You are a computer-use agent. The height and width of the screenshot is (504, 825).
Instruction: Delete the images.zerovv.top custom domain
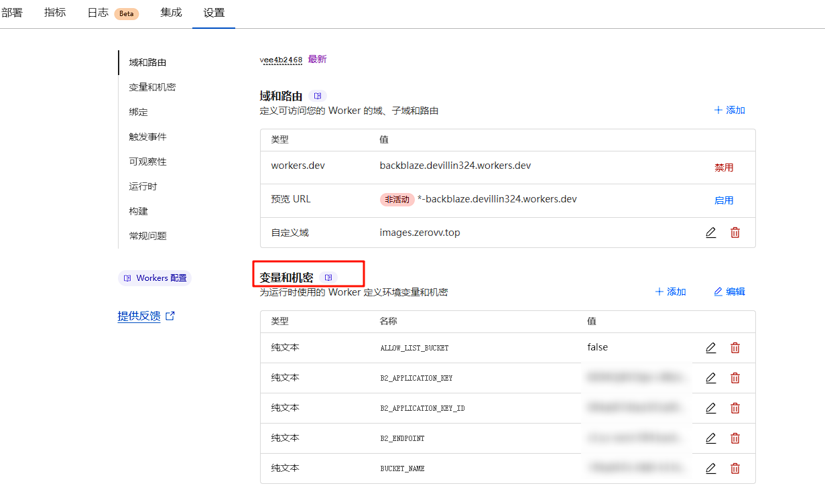click(x=735, y=233)
